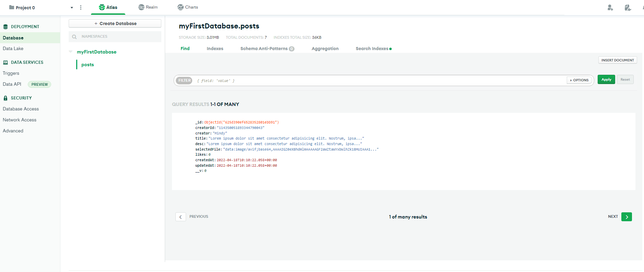Click the Apply filter button

(x=606, y=80)
